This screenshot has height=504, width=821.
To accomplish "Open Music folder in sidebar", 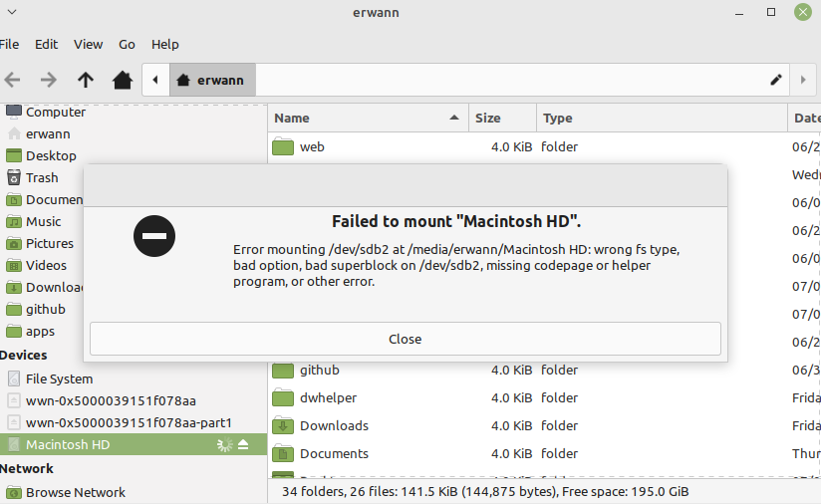I will 43,221.
